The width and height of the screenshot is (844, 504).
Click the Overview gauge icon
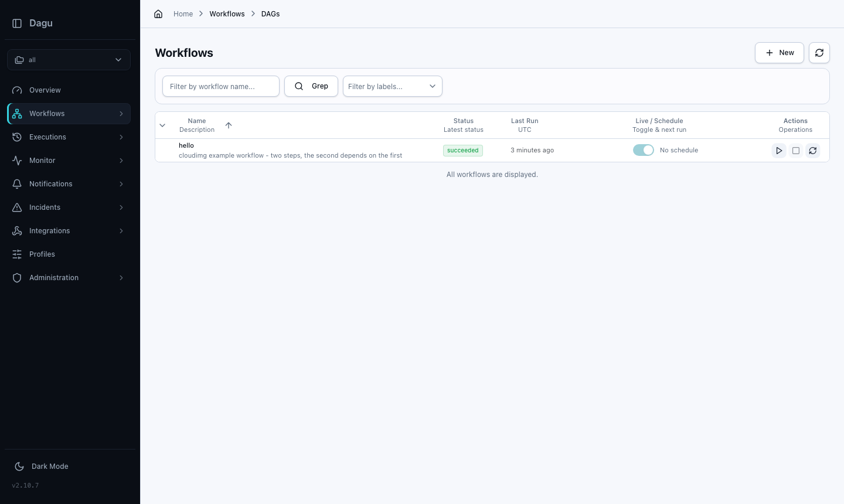tap(17, 90)
